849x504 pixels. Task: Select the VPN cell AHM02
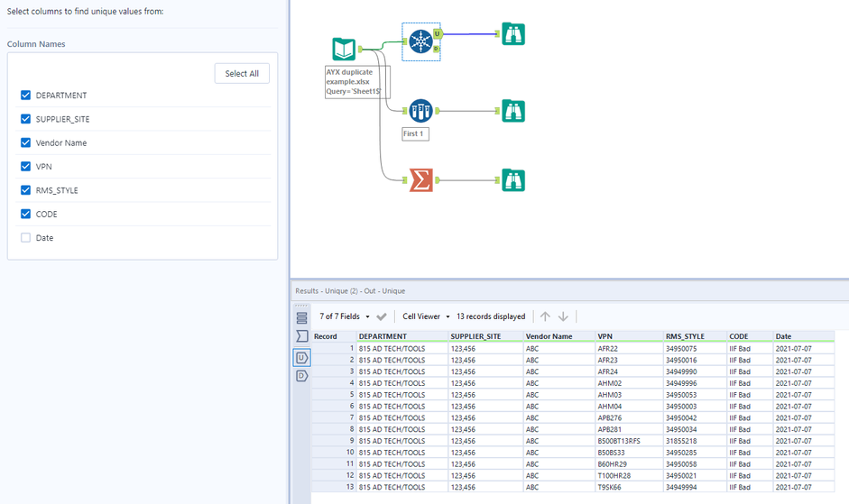click(629, 383)
